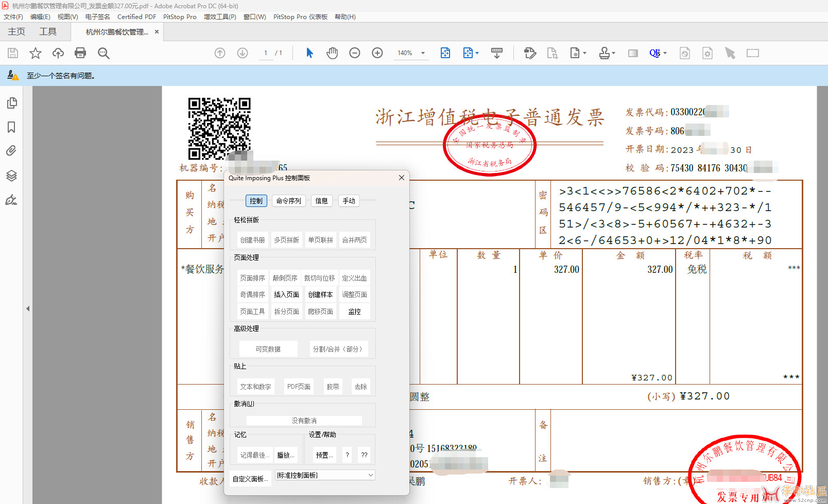Open the 文件(F) menu

pos(13,17)
